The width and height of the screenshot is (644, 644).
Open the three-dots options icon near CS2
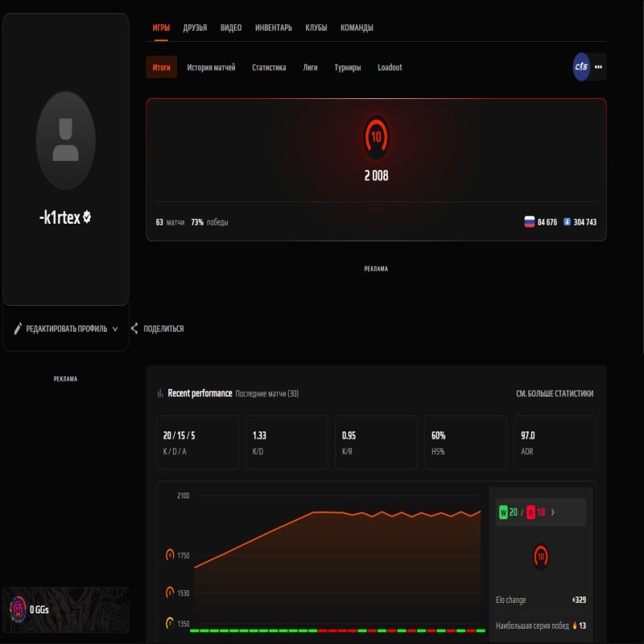[x=597, y=68]
